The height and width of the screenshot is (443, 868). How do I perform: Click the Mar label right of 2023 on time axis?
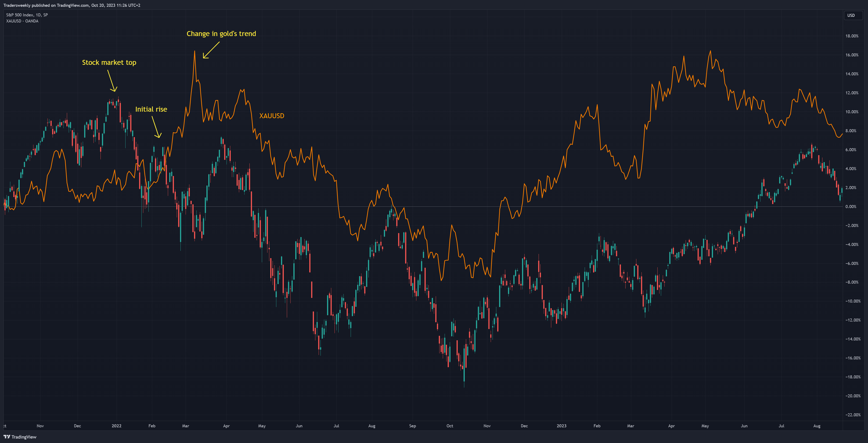630,426
